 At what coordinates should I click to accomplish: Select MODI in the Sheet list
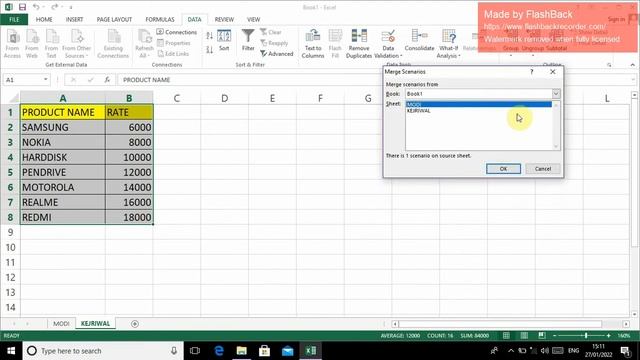(479, 104)
